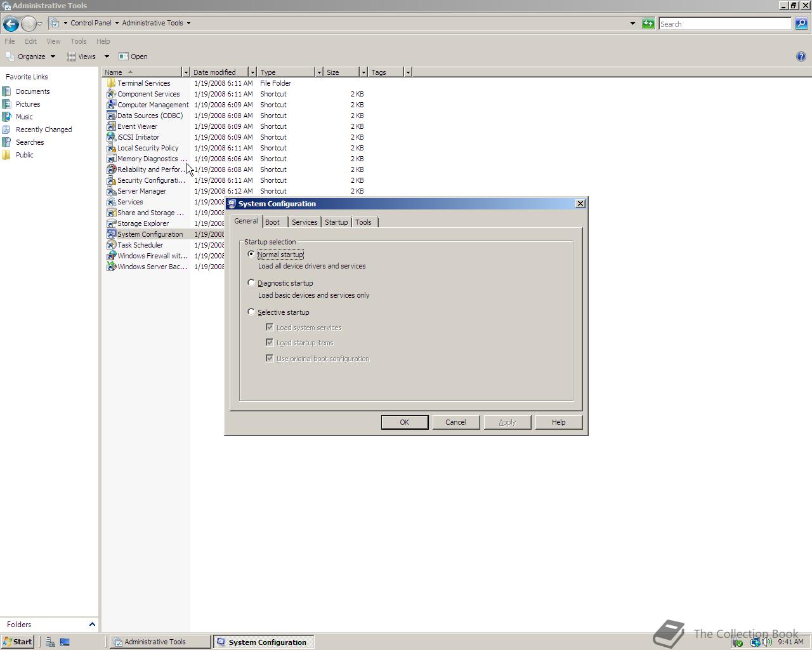Open the File menu
Screen dimensions: 812x650
pos(10,41)
